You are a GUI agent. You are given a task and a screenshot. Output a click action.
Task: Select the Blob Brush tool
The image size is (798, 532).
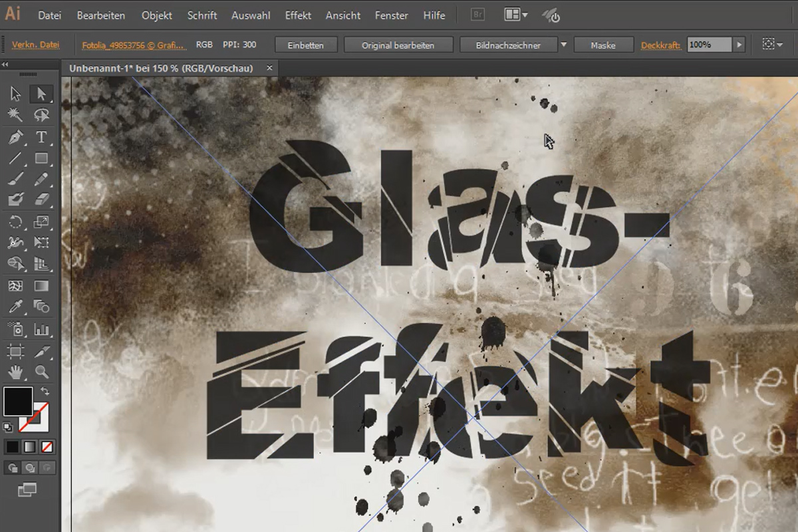click(16, 199)
